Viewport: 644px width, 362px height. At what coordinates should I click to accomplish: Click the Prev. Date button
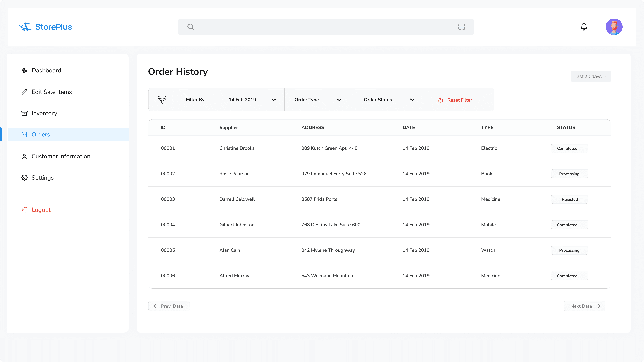click(x=169, y=306)
